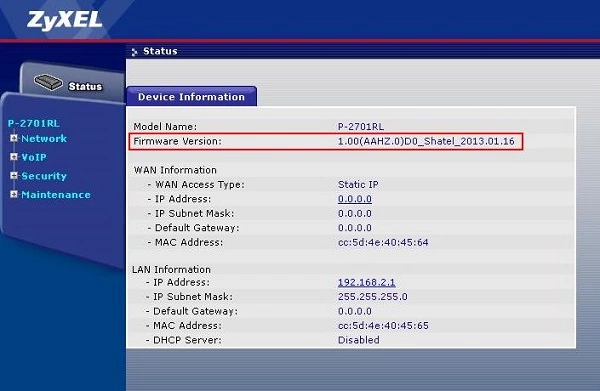The width and height of the screenshot is (600, 391).
Task: Open the Maintenance menu label
Action: 56,195
